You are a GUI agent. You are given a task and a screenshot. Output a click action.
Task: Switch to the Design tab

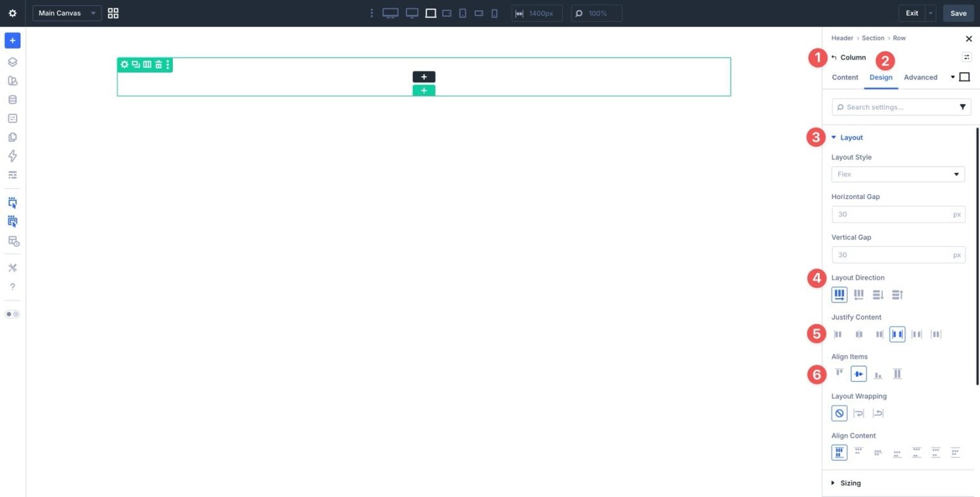881,77
